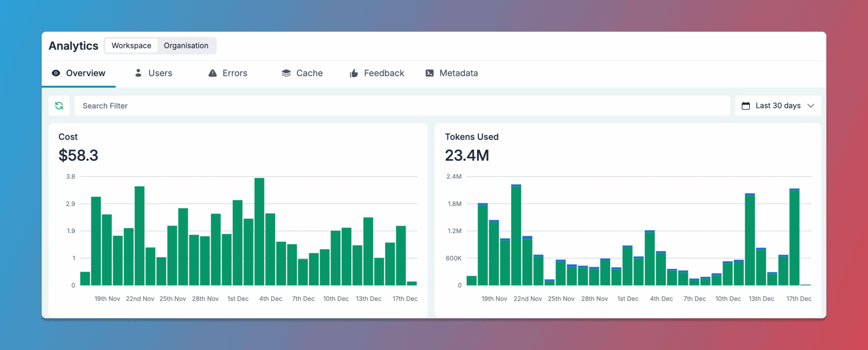Focus the Search Filter field
This screenshot has height=350, width=868.
click(402, 105)
